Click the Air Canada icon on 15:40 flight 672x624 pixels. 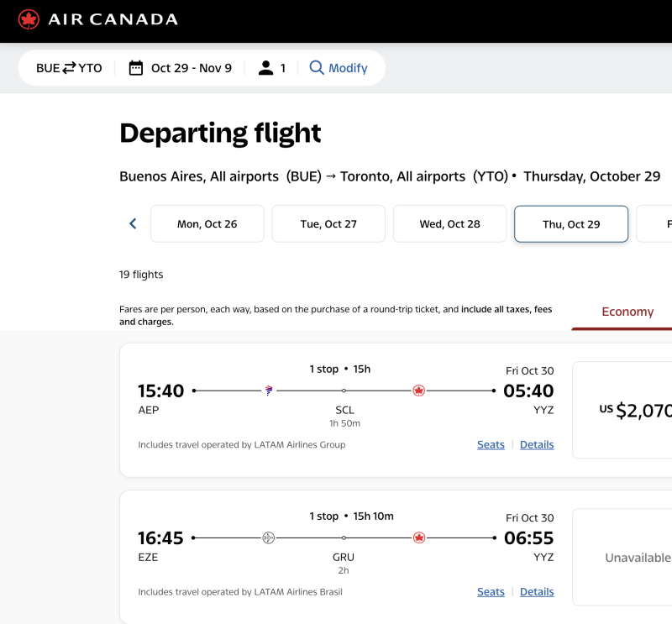click(419, 391)
